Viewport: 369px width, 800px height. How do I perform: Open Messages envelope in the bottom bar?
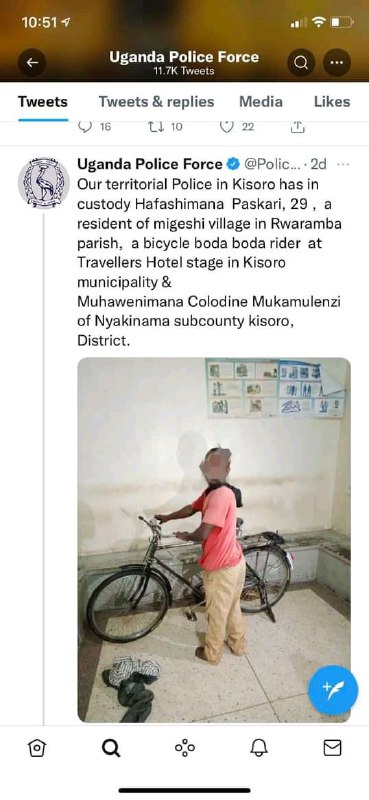click(332, 748)
